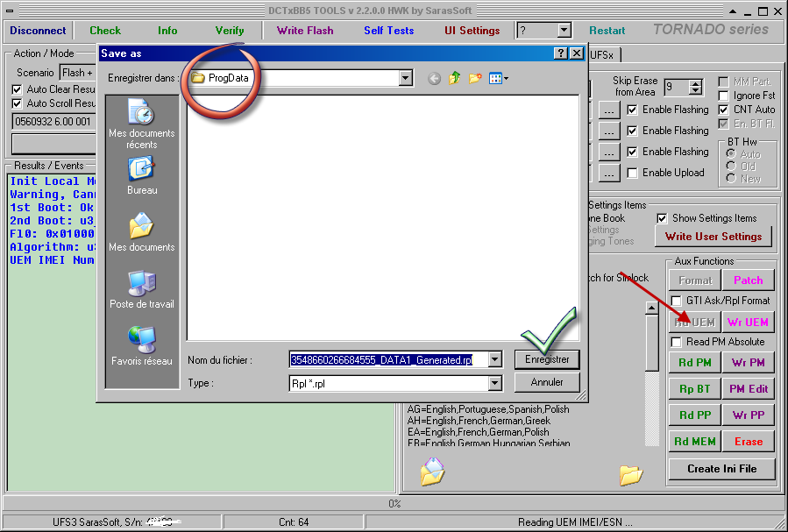Image resolution: width=788 pixels, height=532 pixels.
Task: Click the 0% progress bar
Action: 394,503
